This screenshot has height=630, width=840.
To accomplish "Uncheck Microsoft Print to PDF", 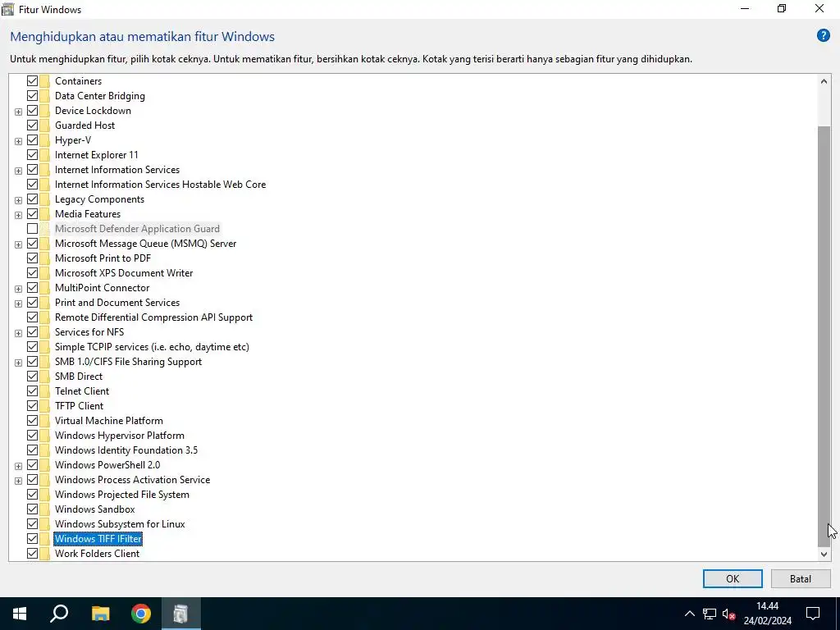I will (x=32, y=258).
